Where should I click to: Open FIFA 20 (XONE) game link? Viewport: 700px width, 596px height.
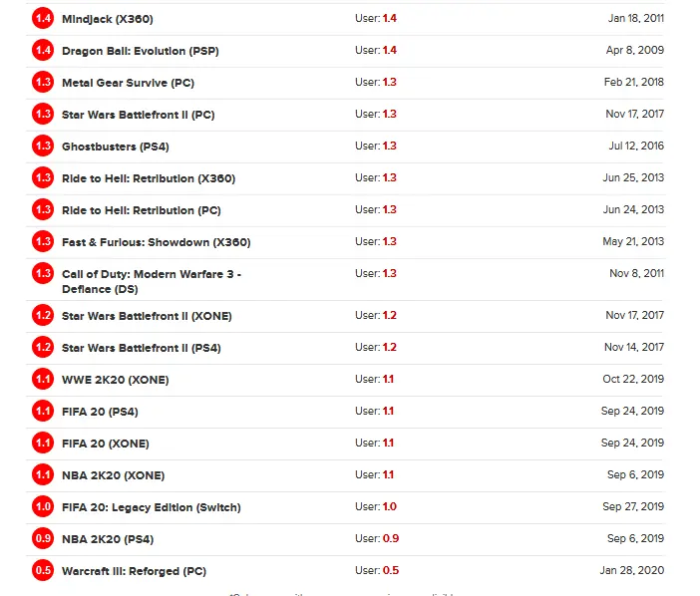106,444
